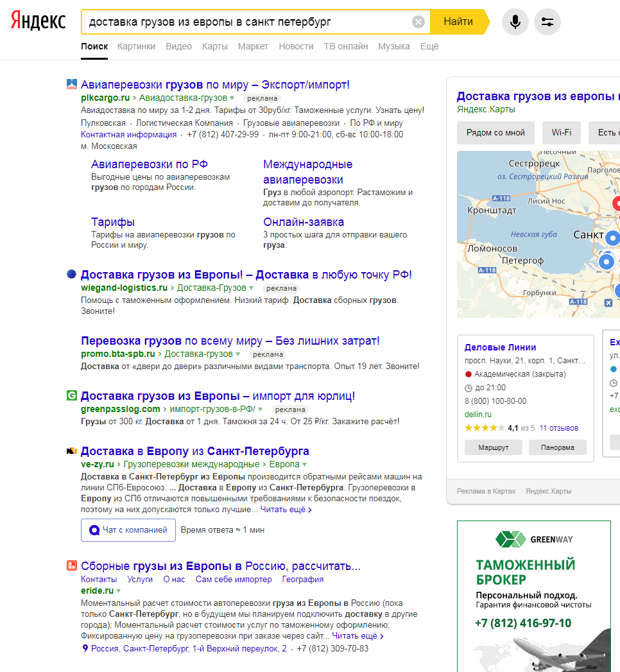Click the airport icon on the map

click(x=608, y=303)
